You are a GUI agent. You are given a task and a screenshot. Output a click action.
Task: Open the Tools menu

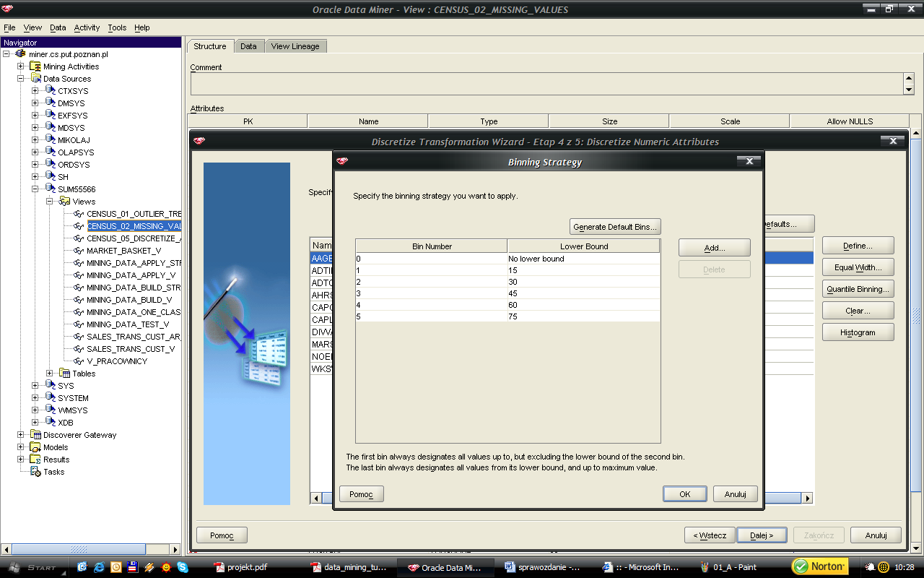tap(117, 27)
